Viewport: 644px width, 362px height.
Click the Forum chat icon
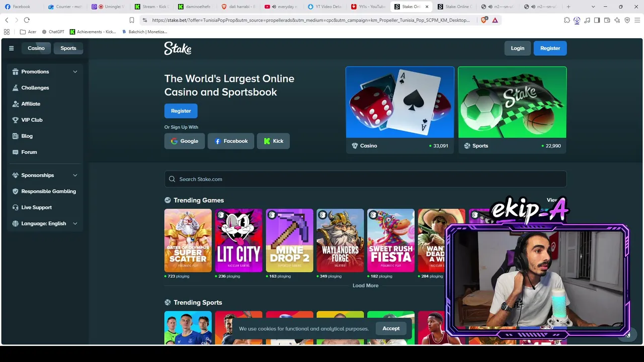15,152
